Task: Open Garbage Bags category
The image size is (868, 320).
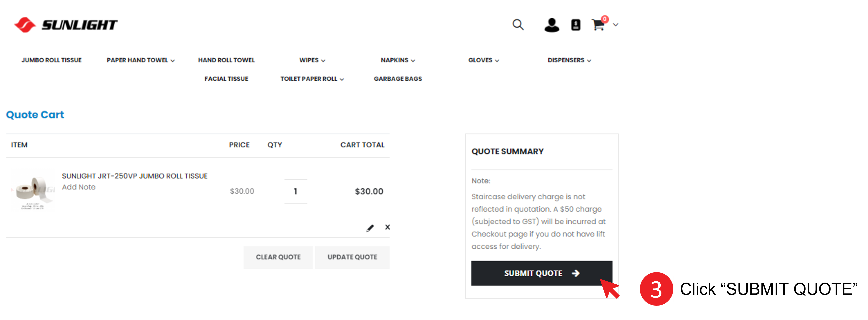Action: tap(398, 79)
